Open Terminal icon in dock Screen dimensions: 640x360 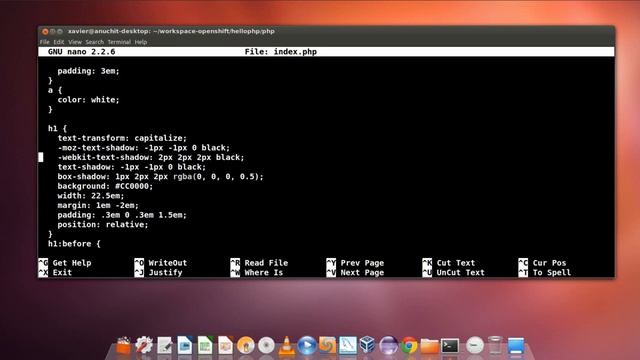tap(450, 346)
